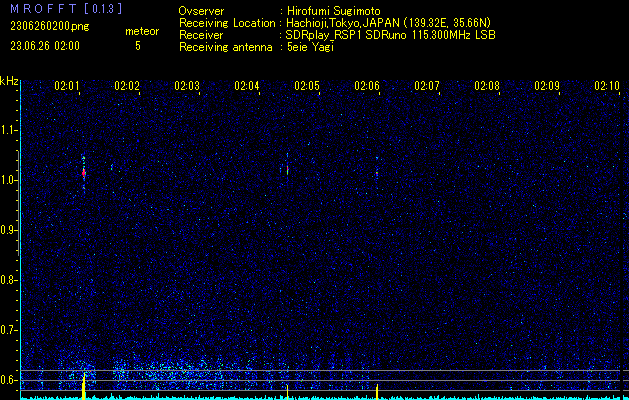629x400 pixels.
Task: Click the meteor count number 5
Action: click(x=138, y=46)
